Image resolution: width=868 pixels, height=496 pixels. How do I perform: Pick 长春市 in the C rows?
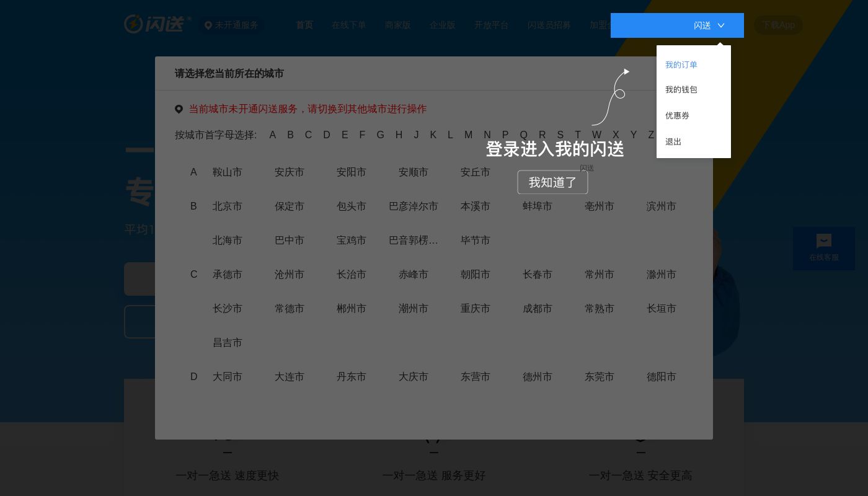[x=538, y=275]
